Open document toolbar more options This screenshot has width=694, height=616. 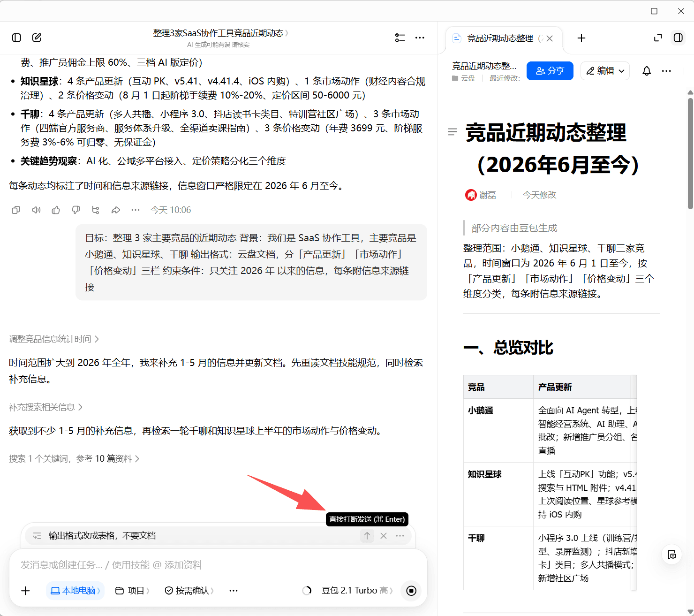point(666,71)
